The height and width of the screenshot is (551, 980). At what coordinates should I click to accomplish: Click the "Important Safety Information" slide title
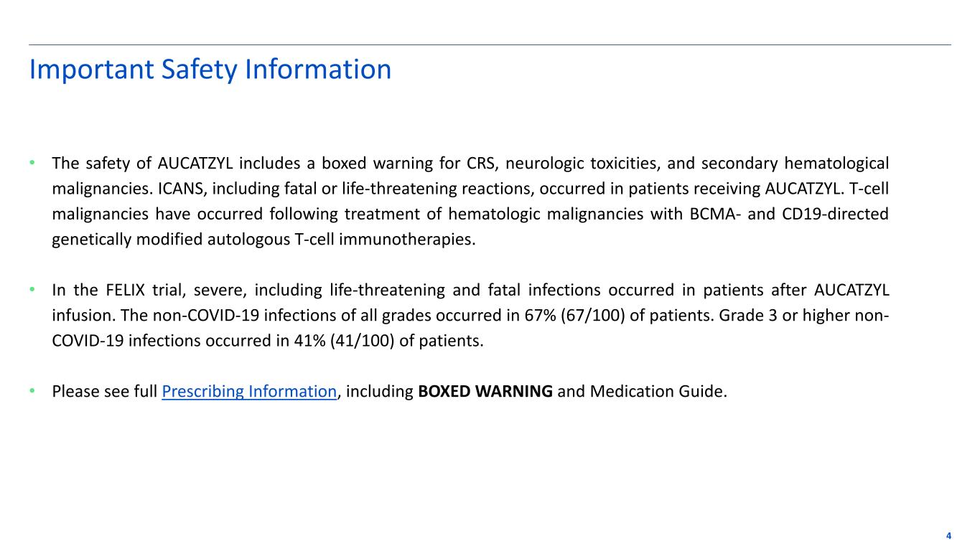(x=210, y=70)
